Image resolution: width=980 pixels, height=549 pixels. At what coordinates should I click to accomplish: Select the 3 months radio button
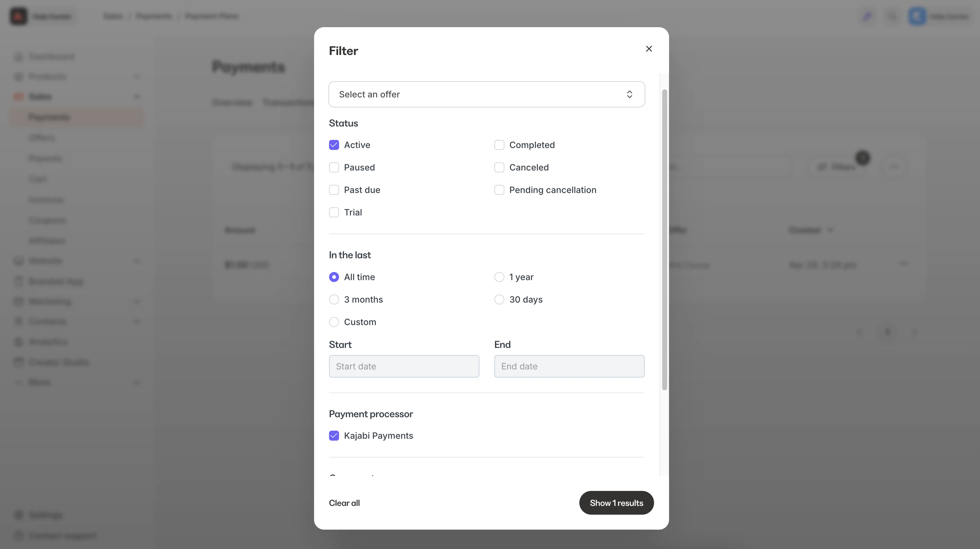click(334, 299)
